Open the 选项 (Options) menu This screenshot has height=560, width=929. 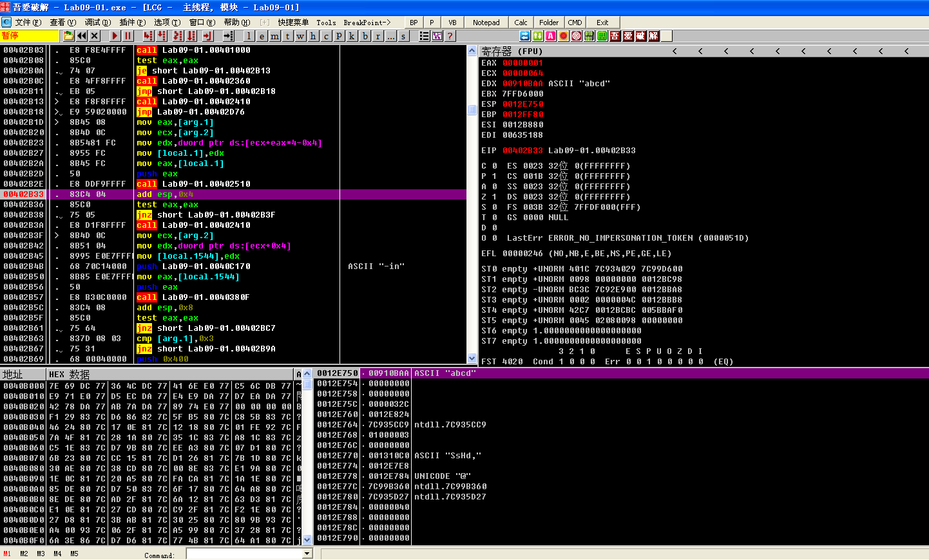167,23
